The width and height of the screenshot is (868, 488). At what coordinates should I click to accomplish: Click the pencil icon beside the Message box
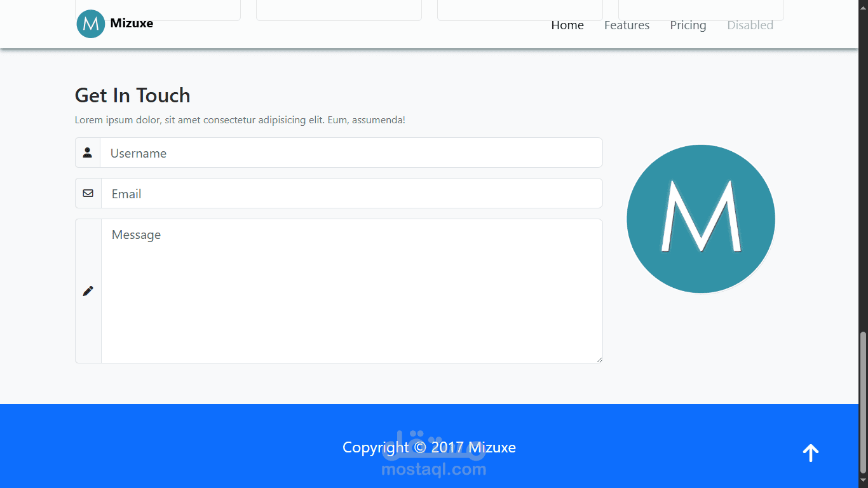tap(88, 290)
